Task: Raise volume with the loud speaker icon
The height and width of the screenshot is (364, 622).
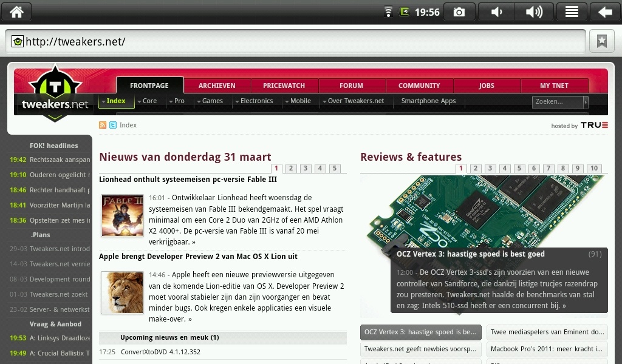Action: (534, 12)
